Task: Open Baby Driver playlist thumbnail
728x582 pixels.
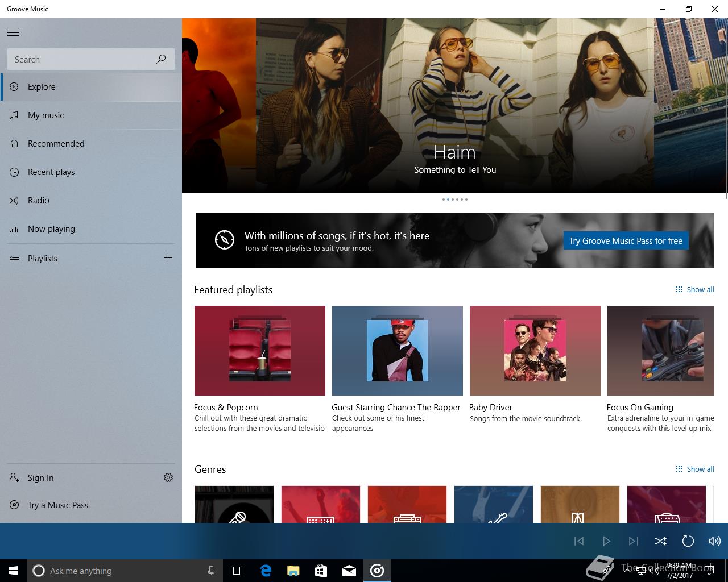Action: click(535, 351)
